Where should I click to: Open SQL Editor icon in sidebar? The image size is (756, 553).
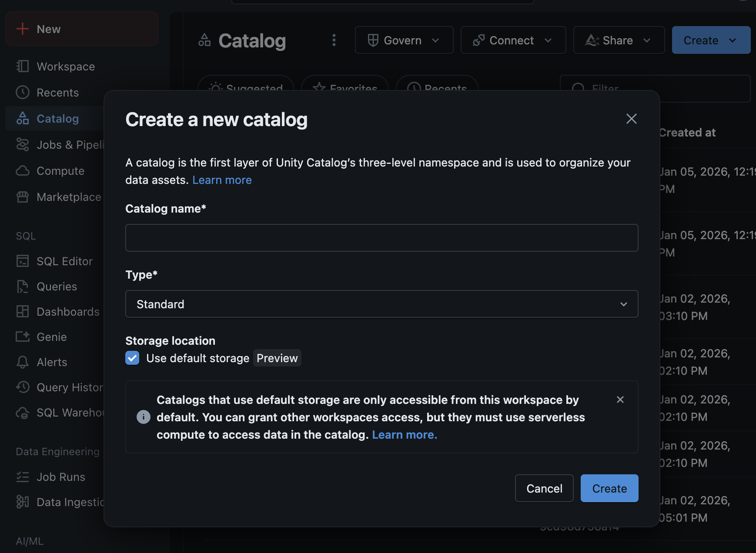click(x=23, y=261)
